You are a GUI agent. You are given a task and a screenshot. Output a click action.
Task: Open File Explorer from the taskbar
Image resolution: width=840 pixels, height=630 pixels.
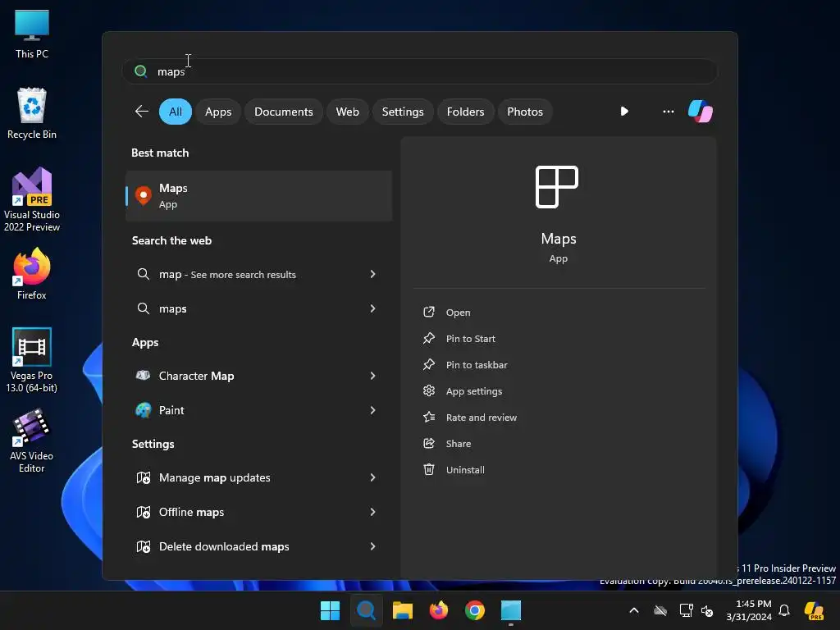tap(402, 610)
